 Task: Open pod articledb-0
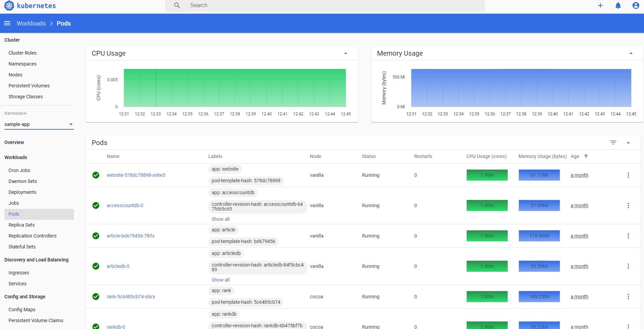118,266
